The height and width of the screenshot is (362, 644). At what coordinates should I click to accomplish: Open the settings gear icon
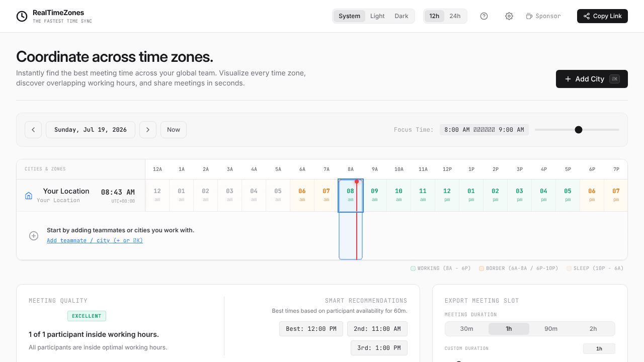(x=509, y=16)
